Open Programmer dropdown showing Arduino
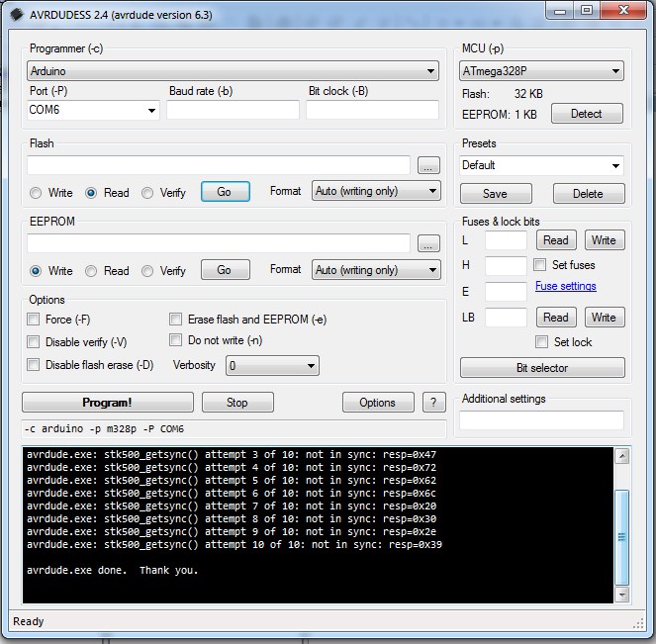The image size is (656, 644). pyautogui.click(x=233, y=70)
